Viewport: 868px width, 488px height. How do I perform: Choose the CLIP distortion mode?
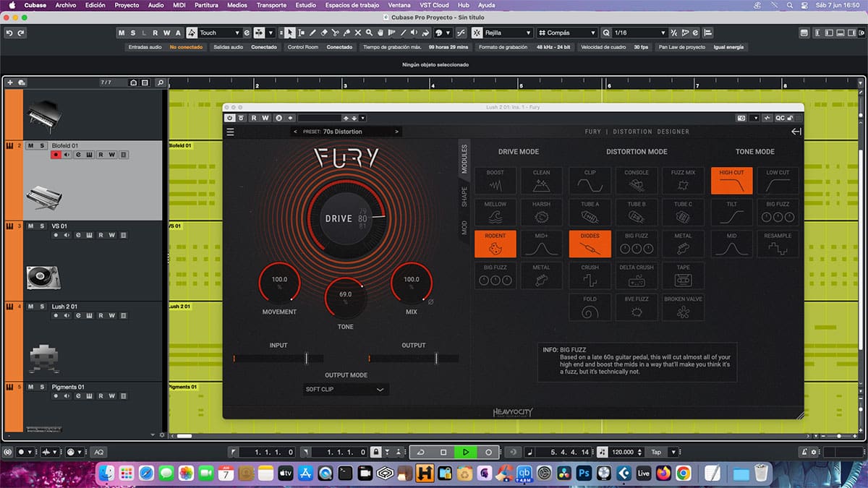[x=590, y=181]
